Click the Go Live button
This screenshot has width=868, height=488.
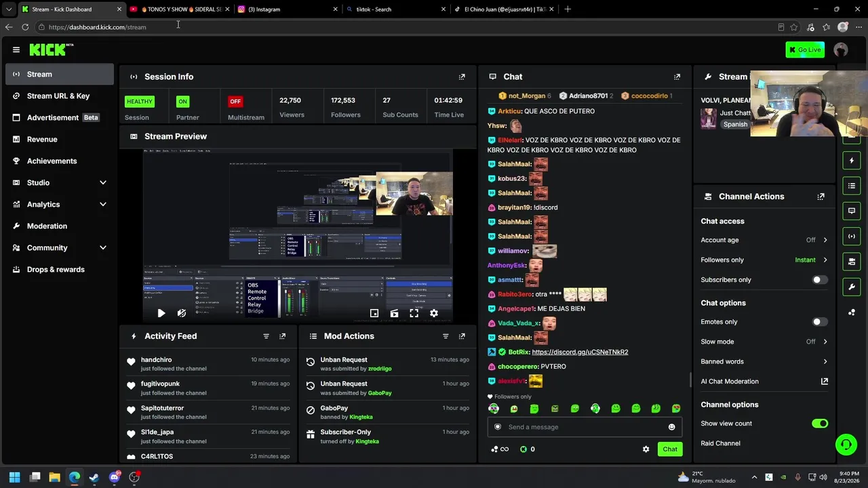(x=805, y=49)
